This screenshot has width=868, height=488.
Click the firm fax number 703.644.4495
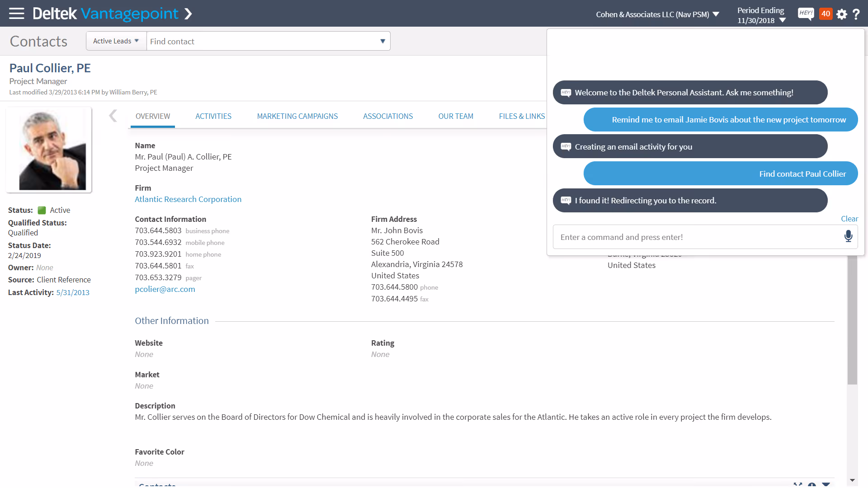[x=395, y=299]
